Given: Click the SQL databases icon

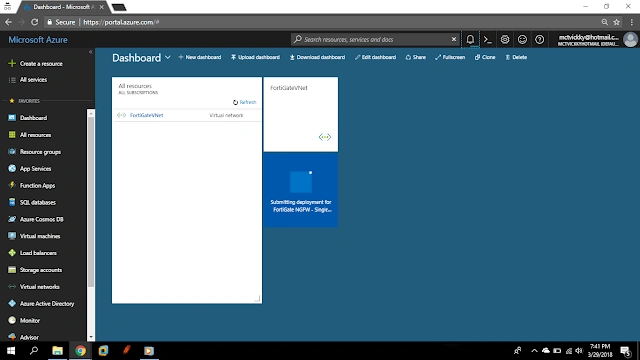Looking at the screenshot, I should click(x=12, y=202).
